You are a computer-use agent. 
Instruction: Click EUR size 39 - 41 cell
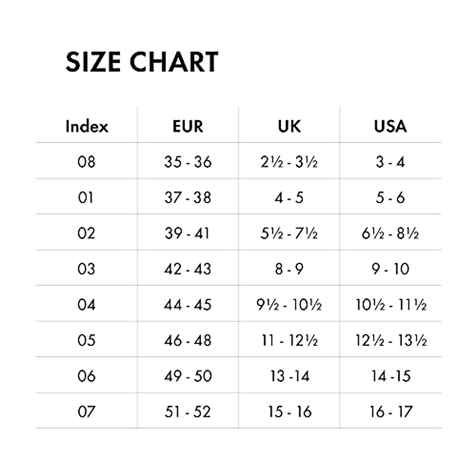187,233
